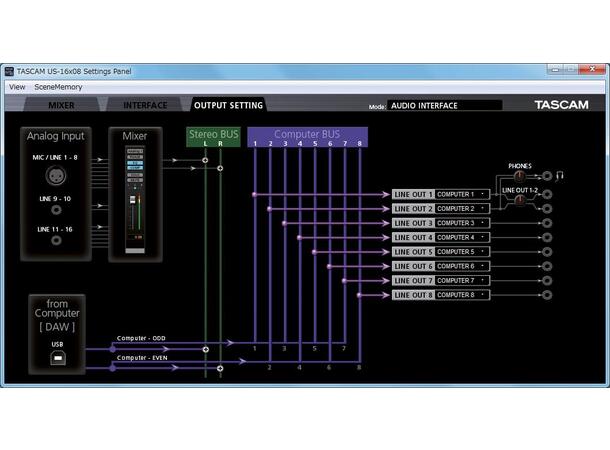Open the LINE OUT 6 source dropdown
Image resolution: width=610 pixels, height=450 pixels.
462,266
